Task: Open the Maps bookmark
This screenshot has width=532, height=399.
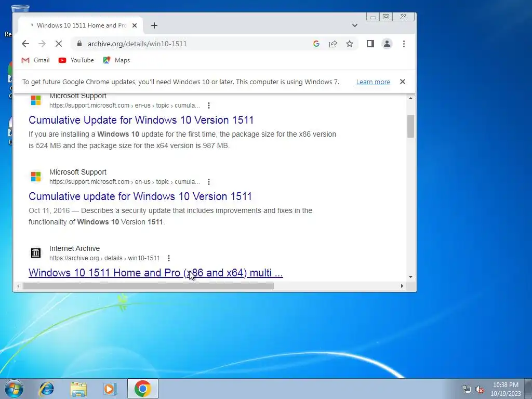Action: [x=116, y=60]
